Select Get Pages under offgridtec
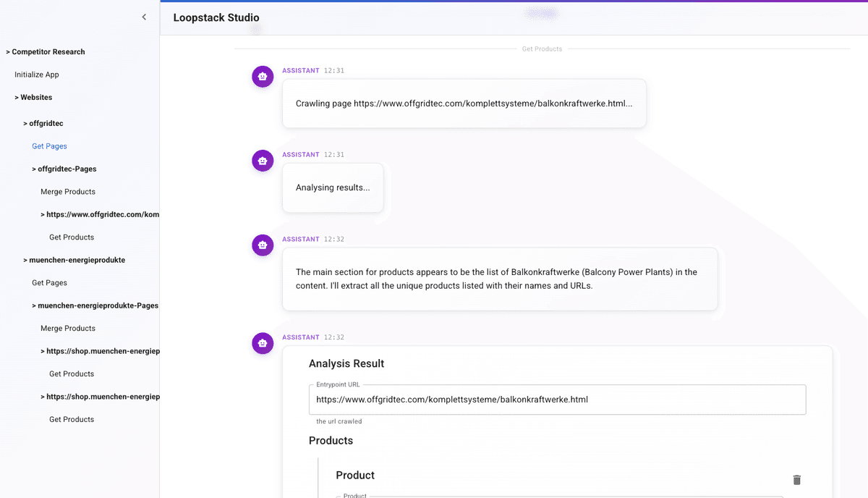The image size is (868, 498). 49,147
